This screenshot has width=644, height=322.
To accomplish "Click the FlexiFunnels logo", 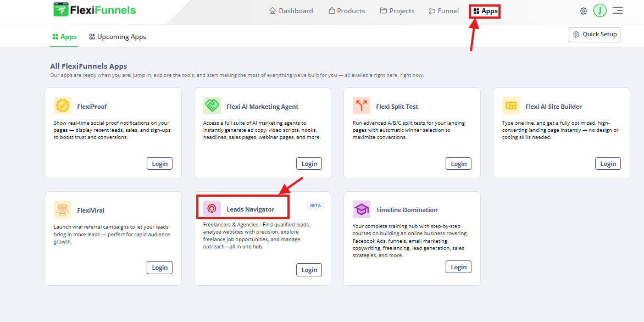I will pos(95,9).
